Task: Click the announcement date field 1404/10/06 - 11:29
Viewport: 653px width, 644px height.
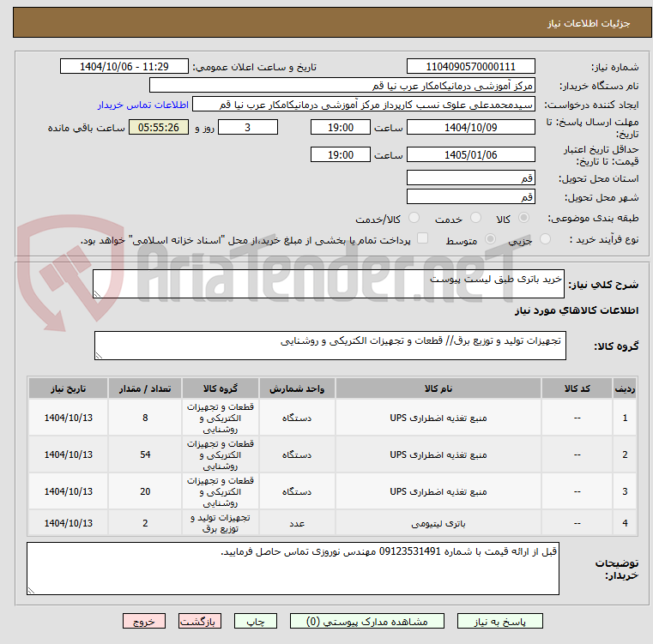Action: [x=124, y=66]
